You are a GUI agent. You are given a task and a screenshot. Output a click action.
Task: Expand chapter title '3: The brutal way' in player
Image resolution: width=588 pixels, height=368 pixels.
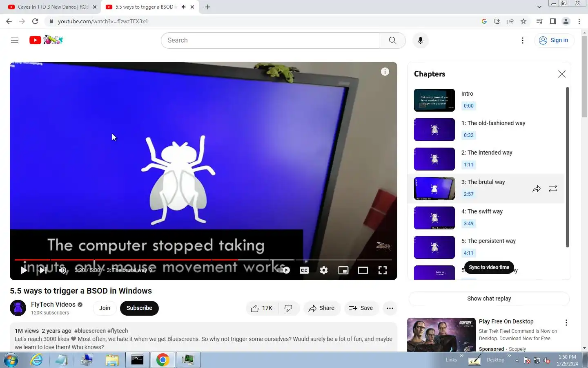click(130, 270)
